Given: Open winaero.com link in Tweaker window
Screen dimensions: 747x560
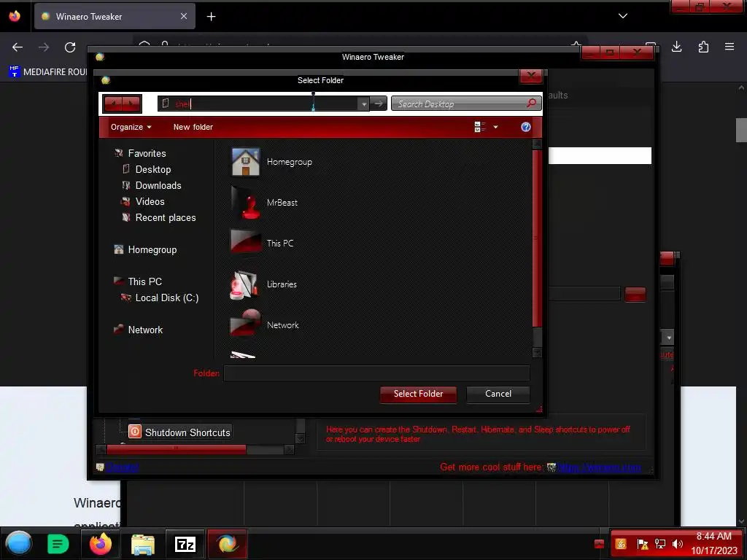Looking at the screenshot, I should point(599,467).
